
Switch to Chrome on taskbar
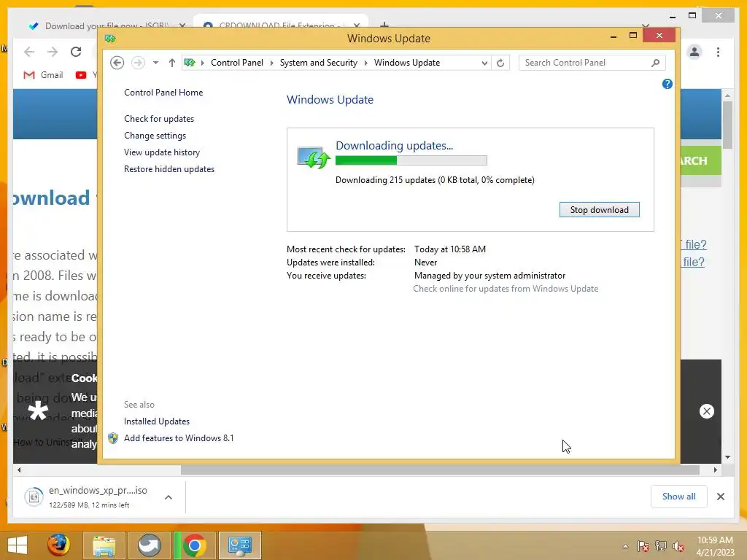coord(195,545)
